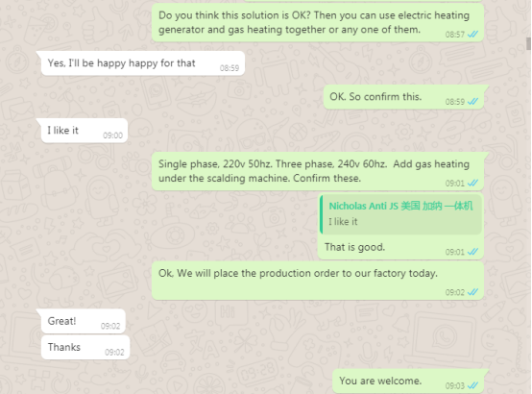Click the chat scrollbar thumb on the right edge
This screenshot has height=394, width=532.
pos(528,43)
